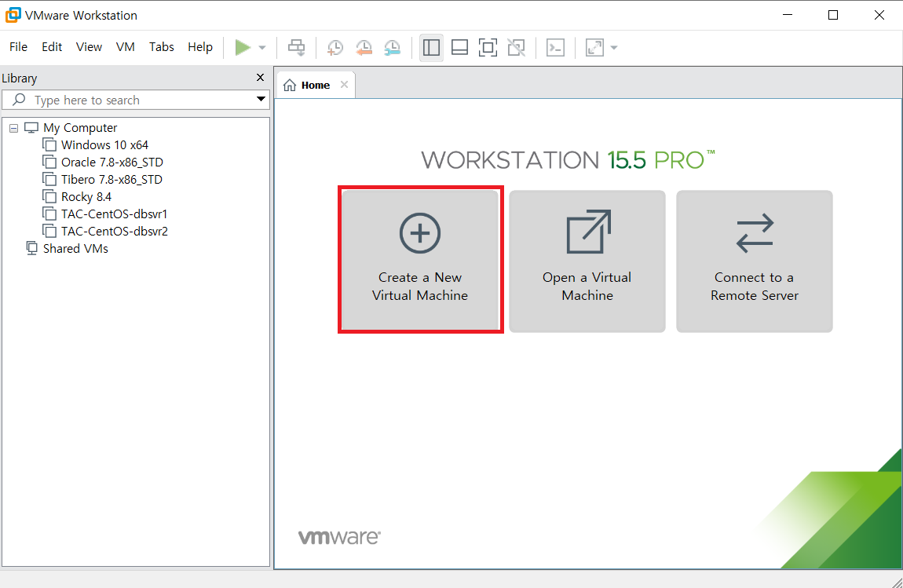903x588 pixels.
Task: Toggle the library sidebar view icon
Action: 431,47
